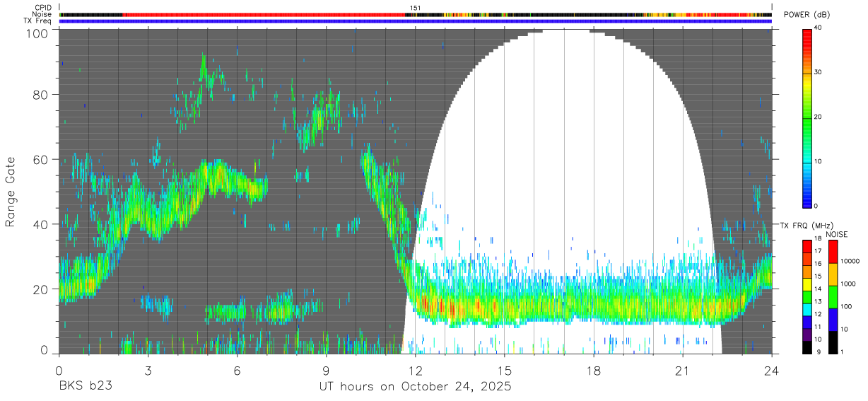The width and height of the screenshot is (868, 401).
Task: Click the blue TX Freq indicator bar
Action: click(x=415, y=21)
